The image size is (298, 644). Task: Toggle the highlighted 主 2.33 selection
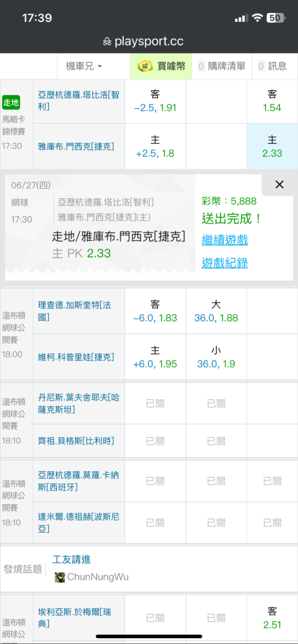272,147
